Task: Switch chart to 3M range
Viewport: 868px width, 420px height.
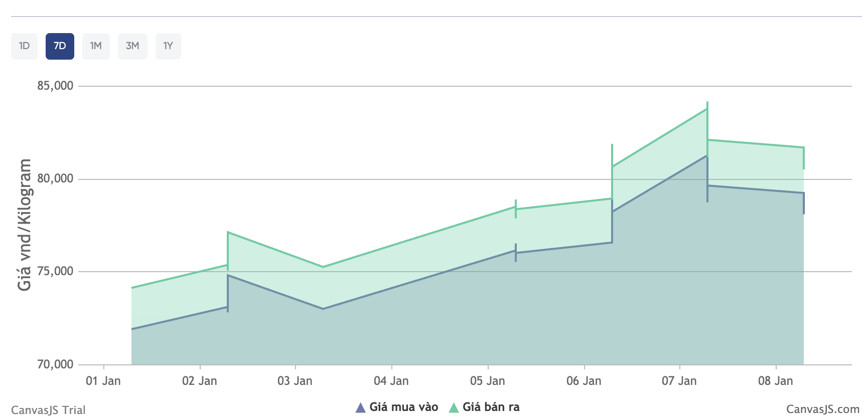Action: pyautogui.click(x=132, y=46)
